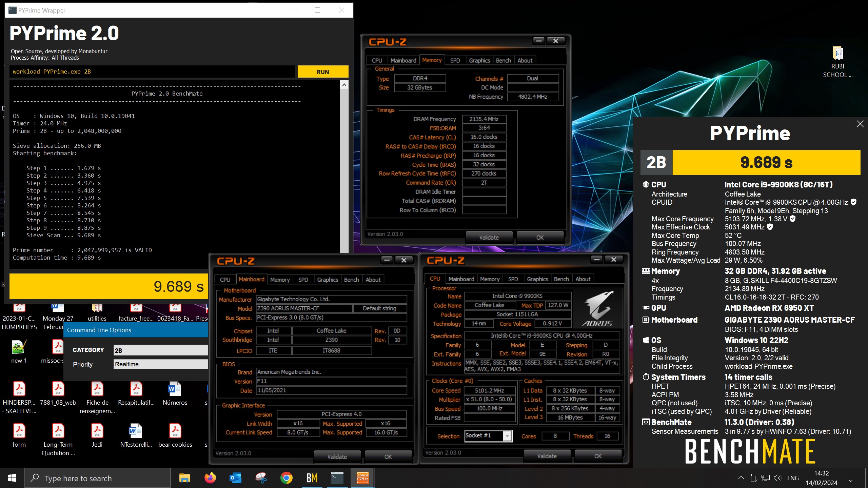Image resolution: width=868 pixels, height=488 pixels.
Task: Open SPD tab in Mainboard CPU-Z window
Action: point(303,280)
